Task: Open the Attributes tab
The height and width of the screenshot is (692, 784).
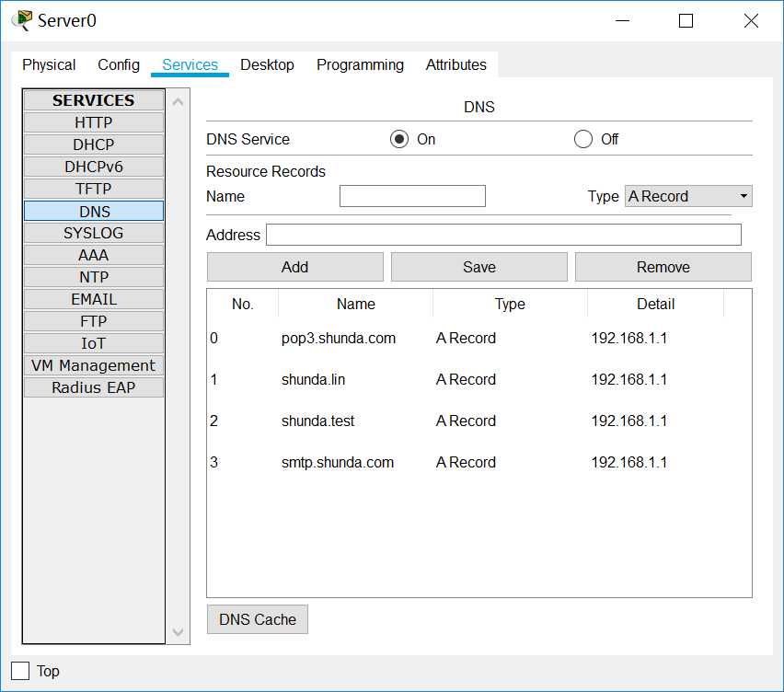Action: 456,65
